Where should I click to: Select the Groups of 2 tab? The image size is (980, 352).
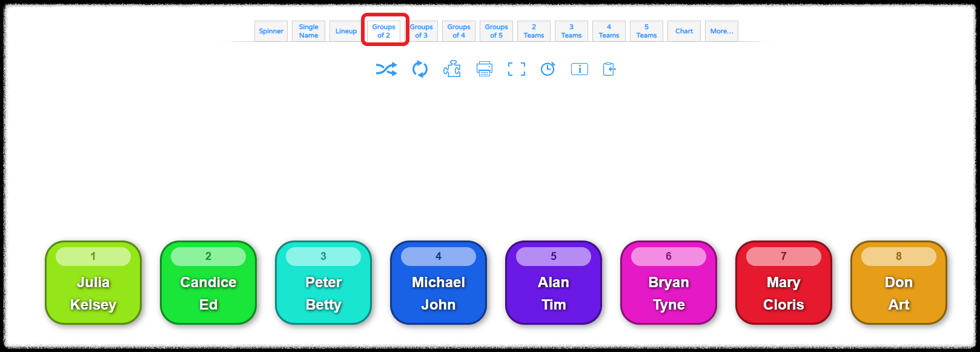point(383,31)
